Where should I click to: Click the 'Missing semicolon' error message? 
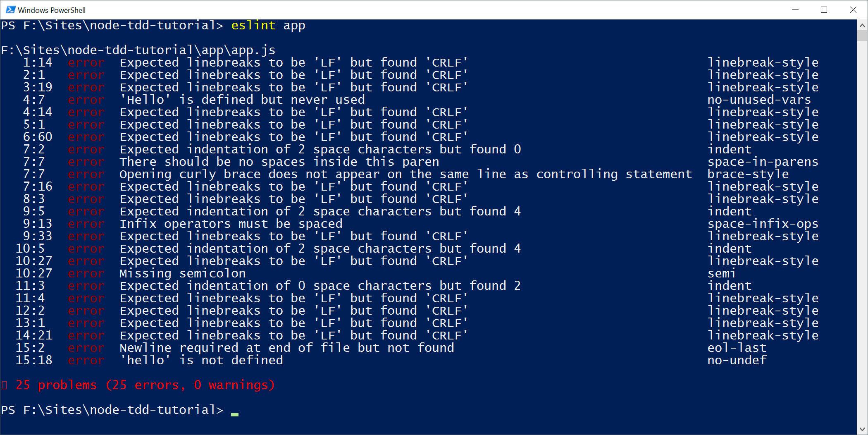coord(182,273)
